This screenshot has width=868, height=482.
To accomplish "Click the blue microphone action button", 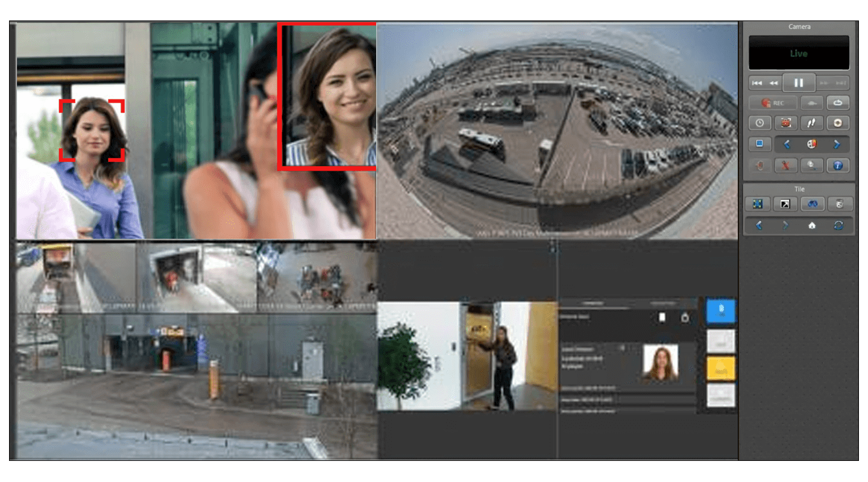I will [x=721, y=311].
